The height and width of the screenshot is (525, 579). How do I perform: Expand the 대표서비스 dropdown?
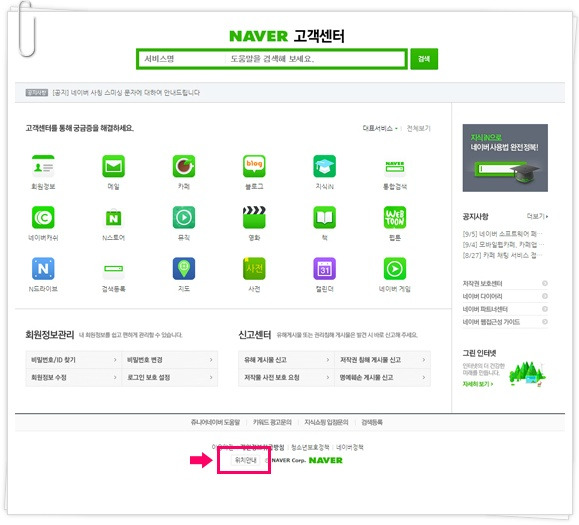tap(380, 128)
